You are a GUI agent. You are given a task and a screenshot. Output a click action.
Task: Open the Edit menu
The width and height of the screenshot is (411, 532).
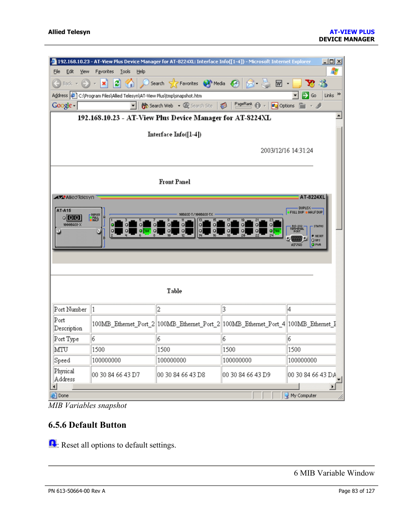[70, 72]
